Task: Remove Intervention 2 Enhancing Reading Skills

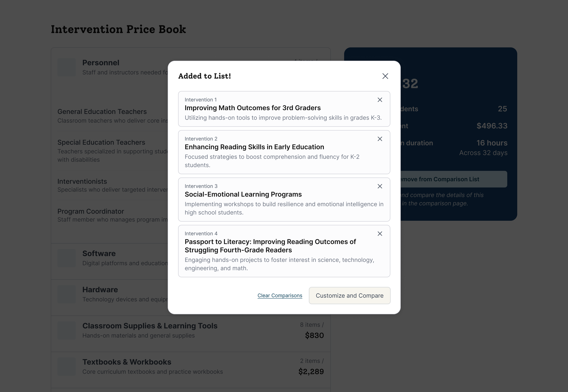Action: pos(380,139)
